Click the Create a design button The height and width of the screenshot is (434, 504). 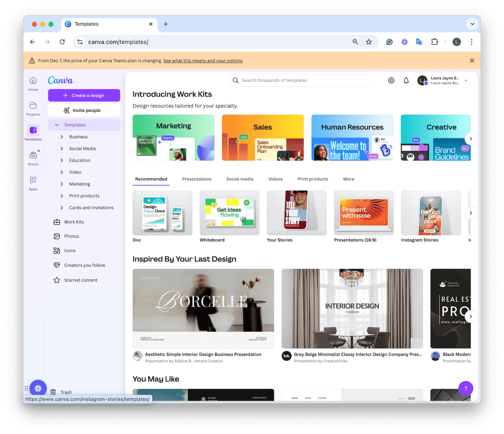(x=84, y=95)
